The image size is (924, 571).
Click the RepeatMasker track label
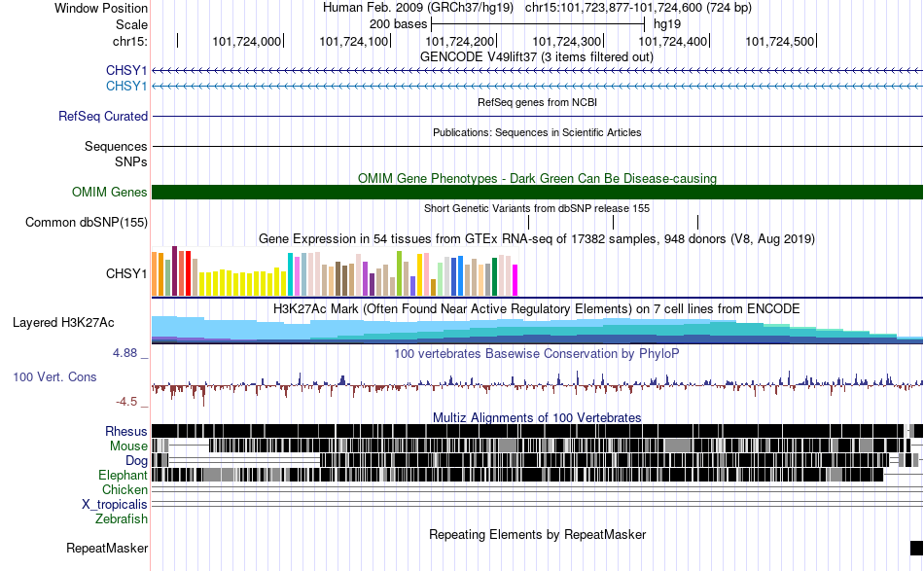click(x=107, y=548)
